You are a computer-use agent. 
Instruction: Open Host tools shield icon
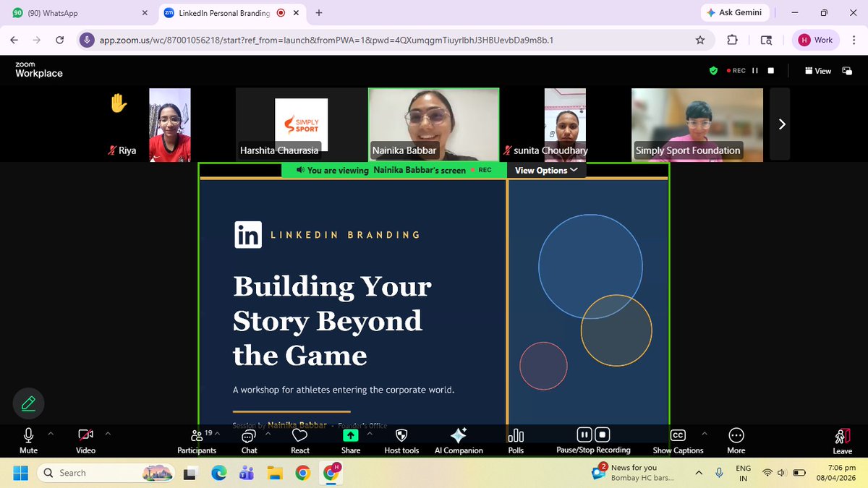pos(401,440)
